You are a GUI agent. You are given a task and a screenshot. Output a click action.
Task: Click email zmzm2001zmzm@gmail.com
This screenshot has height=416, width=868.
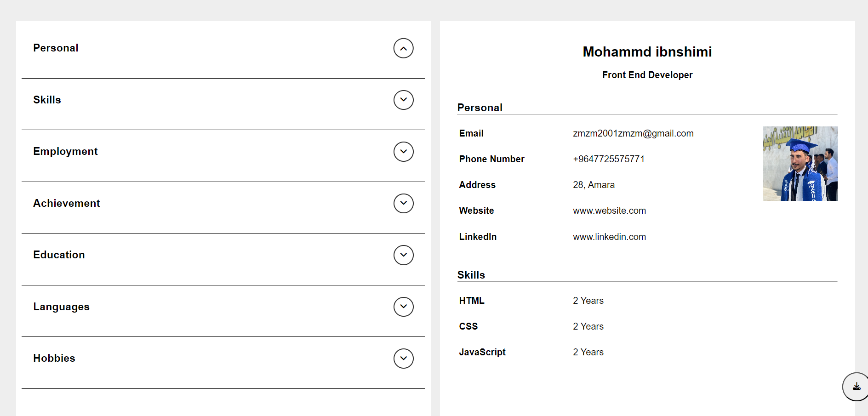[x=633, y=133]
